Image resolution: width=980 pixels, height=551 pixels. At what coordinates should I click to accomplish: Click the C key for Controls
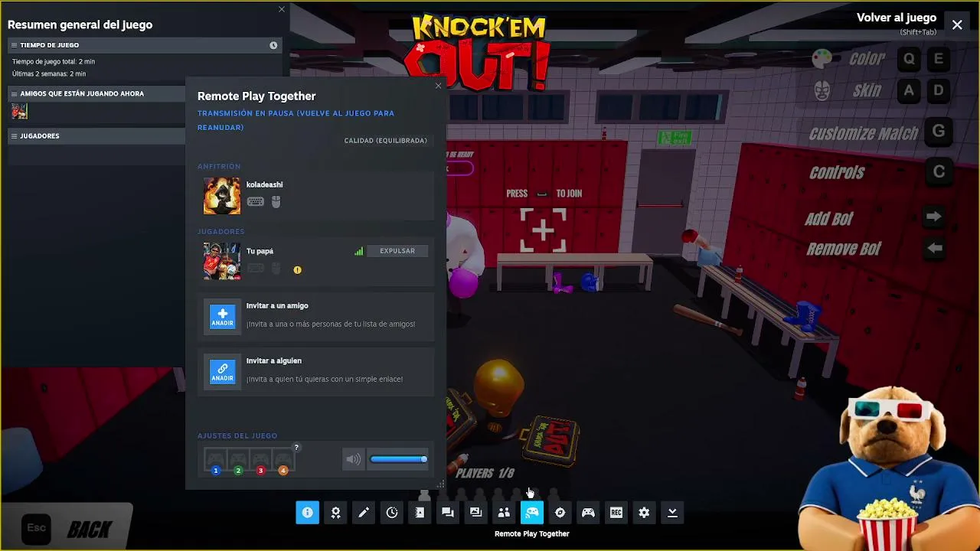(939, 171)
